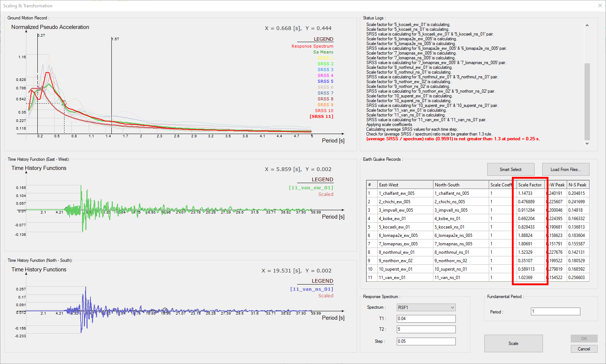The width and height of the screenshot is (606, 364).
Task: Click the Fundamental Period input field
Action: tap(555, 312)
